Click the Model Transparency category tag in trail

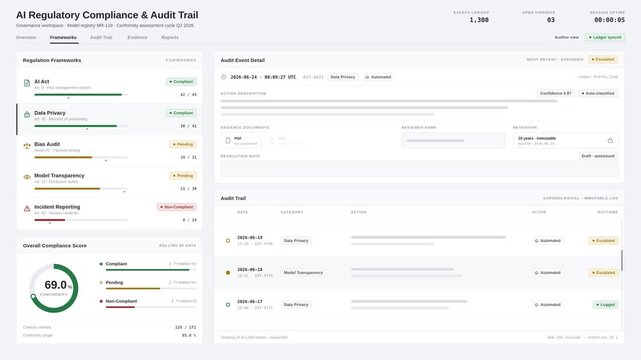coord(303,273)
